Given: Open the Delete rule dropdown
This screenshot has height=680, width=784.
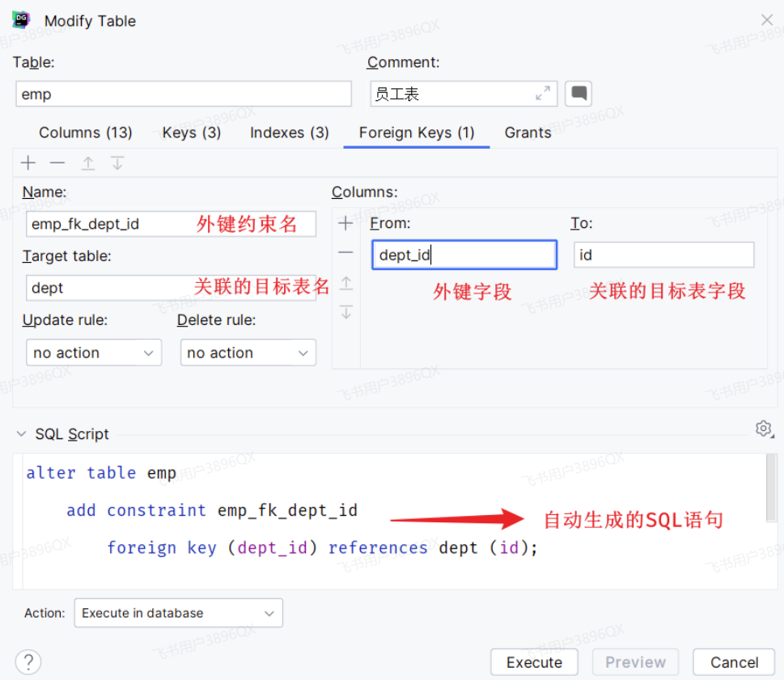Looking at the screenshot, I should coord(248,353).
